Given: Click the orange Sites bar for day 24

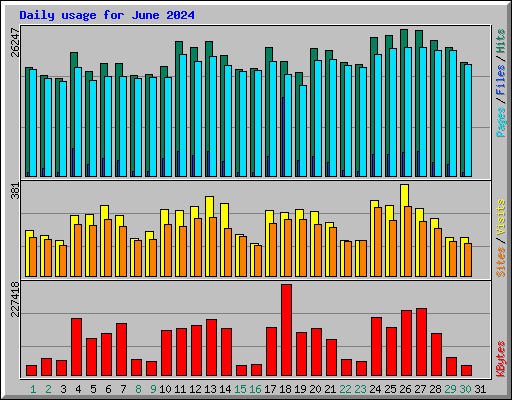Looking at the screenshot, I should [378, 242].
